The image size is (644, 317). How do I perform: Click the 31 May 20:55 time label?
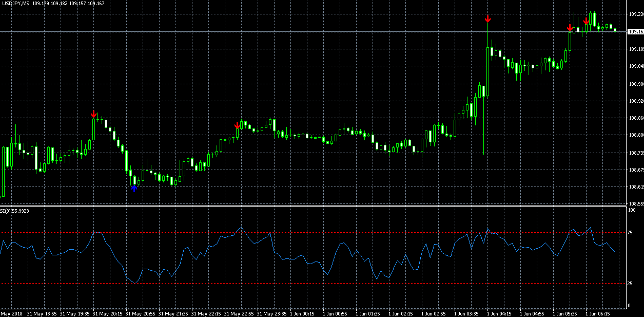[x=140, y=313]
